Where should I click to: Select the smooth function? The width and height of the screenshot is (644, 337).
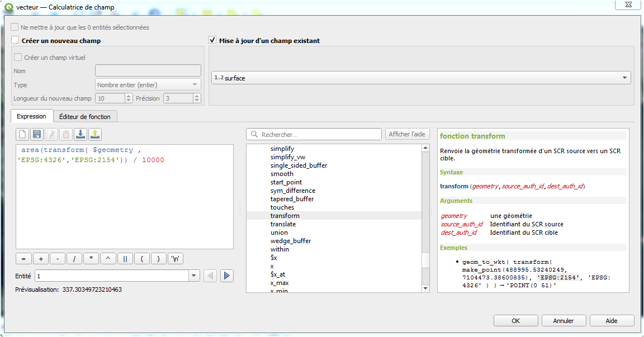[x=282, y=174]
